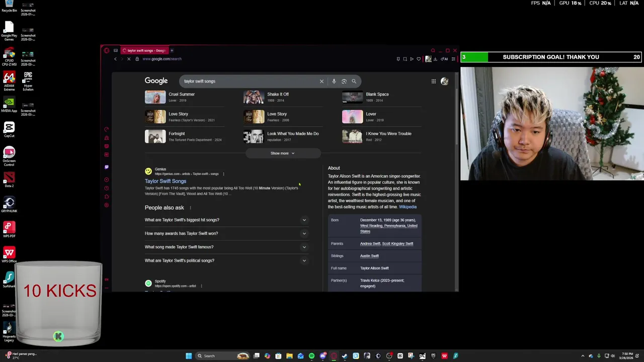Expand 'What song made Taylor Swift famous?'

coord(226,247)
